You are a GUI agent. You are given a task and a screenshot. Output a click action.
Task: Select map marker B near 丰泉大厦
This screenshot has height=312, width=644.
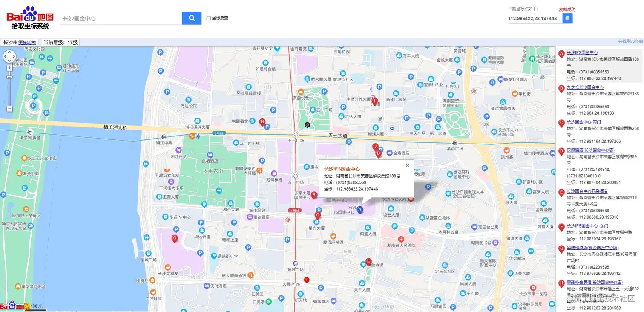(x=314, y=195)
